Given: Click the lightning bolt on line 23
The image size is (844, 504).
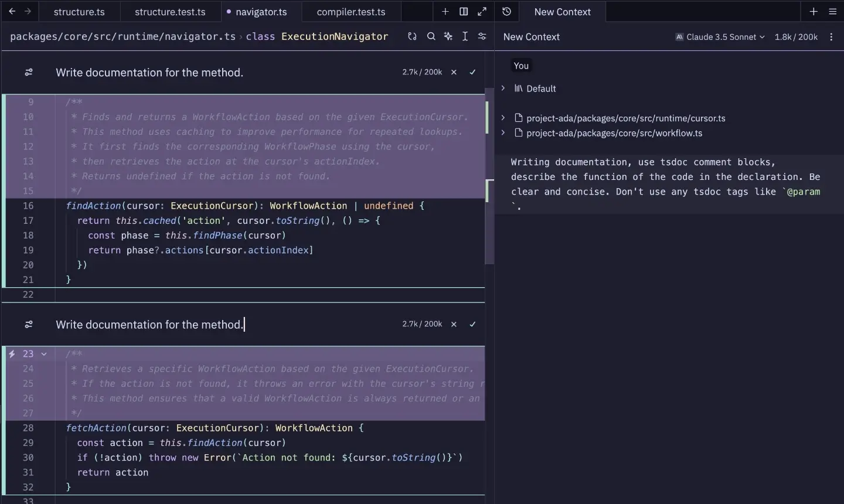Looking at the screenshot, I should click(x=12, y=354).
